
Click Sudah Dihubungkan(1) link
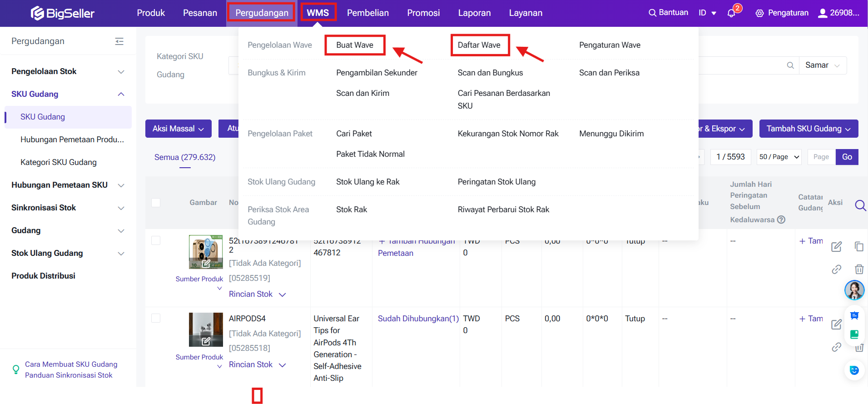[x=418, y=319]
